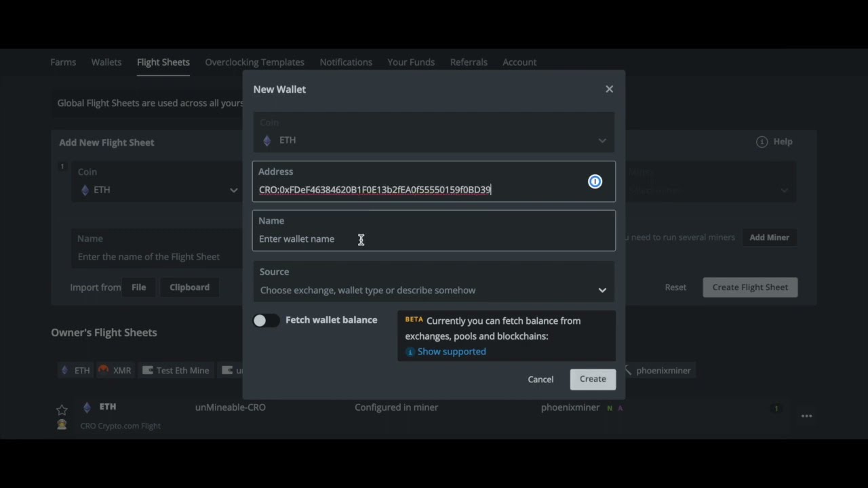The image size is (868, 488).
Task: Click the Reset link
Action: click(x=675, y=287)
